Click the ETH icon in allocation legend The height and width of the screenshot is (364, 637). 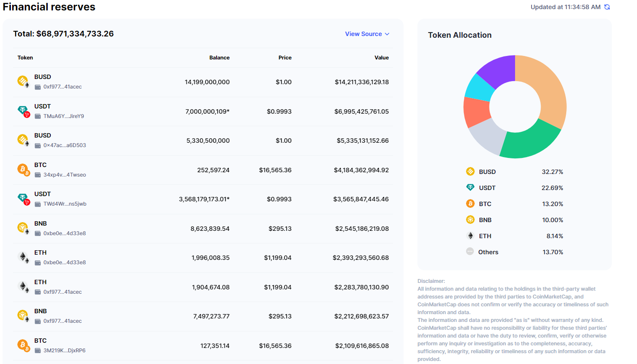[x=470, y=236]
